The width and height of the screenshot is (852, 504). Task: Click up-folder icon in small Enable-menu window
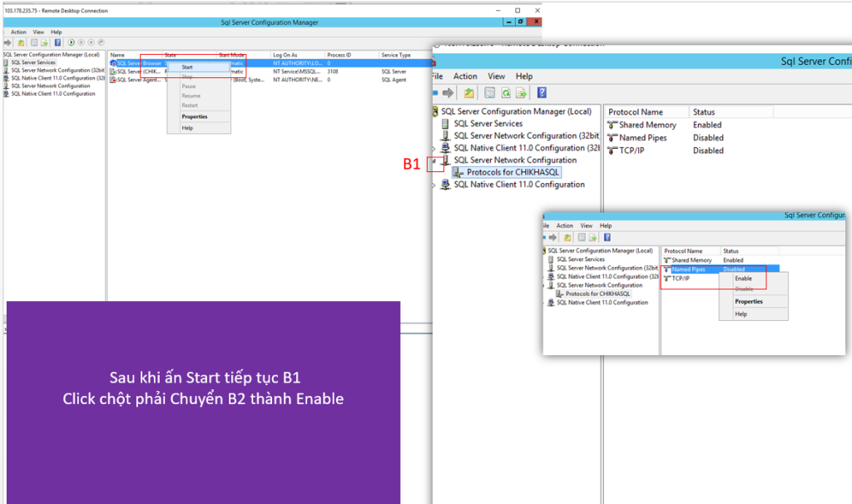point(567,237)
